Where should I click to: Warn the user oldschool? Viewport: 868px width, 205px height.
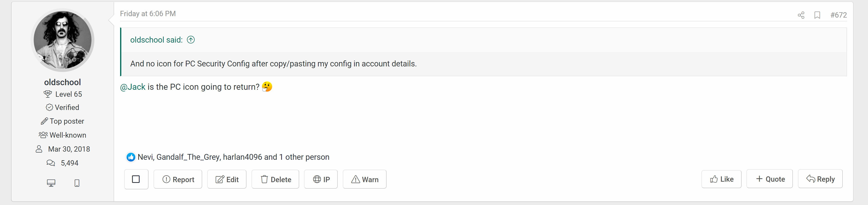coord(365,179)
